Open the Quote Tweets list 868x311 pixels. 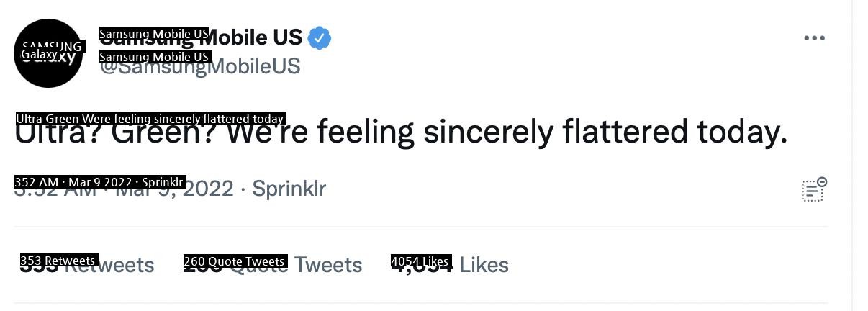tap(273, 265)
